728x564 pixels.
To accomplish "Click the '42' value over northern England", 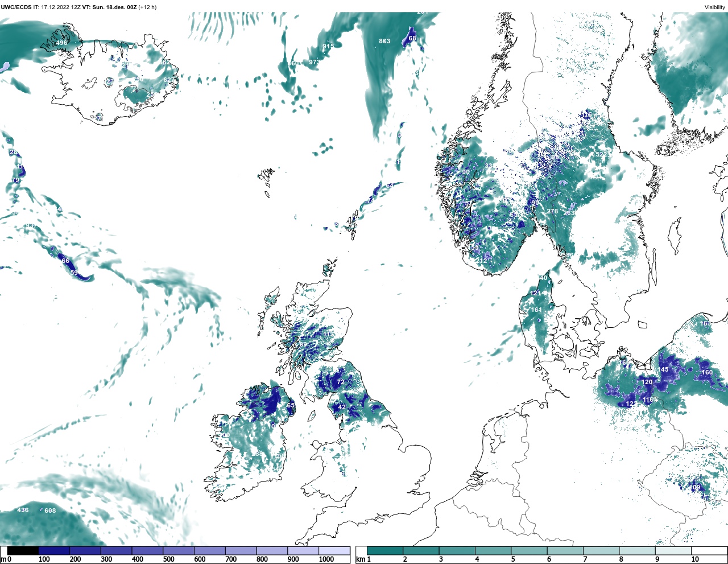I will click(342, 407).
